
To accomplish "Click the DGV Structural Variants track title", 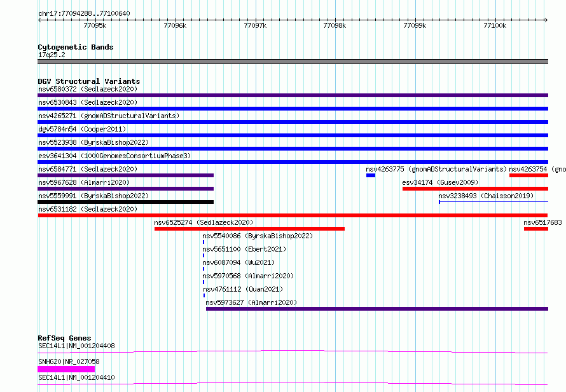I will 89,81.
